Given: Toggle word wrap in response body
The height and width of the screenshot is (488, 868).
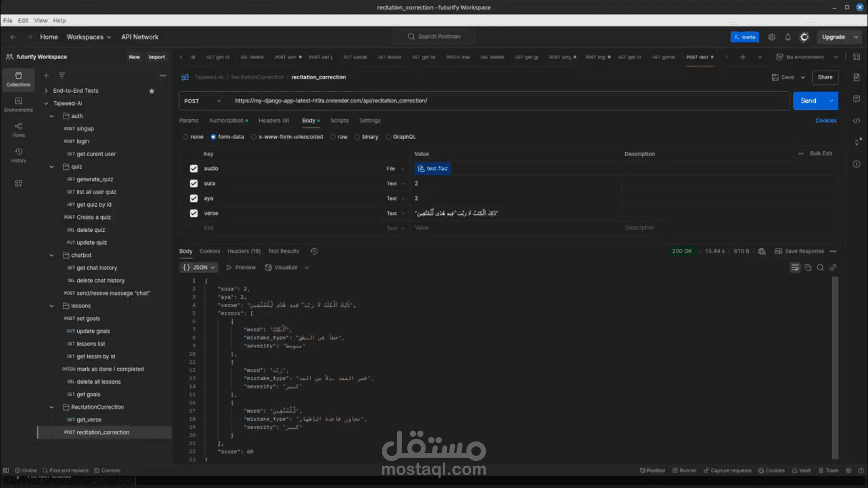Looking at the screenshot, I should coord(795,267).
